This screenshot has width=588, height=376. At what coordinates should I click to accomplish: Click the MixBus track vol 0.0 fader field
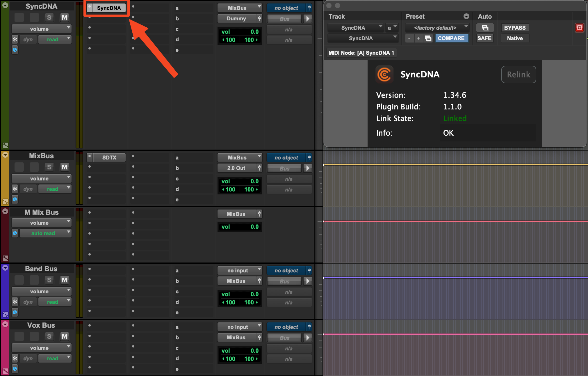[240, 181]
